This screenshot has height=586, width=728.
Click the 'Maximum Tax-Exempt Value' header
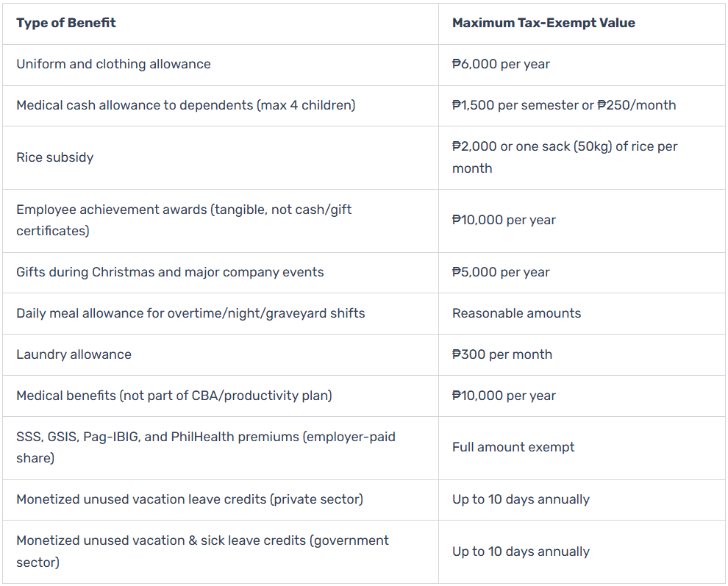[543, 23]
